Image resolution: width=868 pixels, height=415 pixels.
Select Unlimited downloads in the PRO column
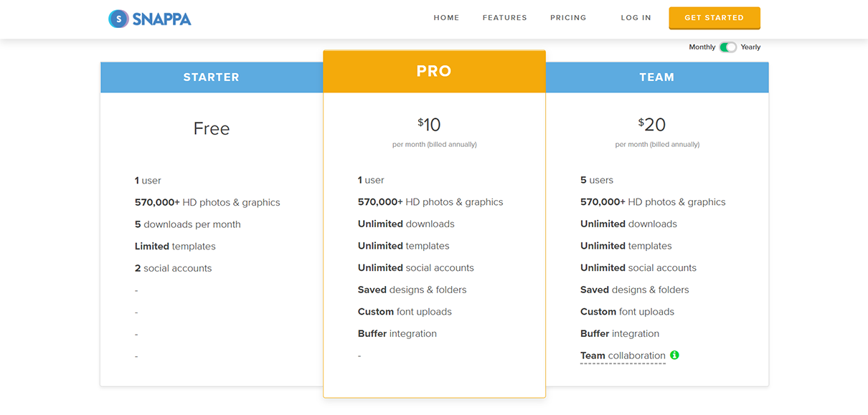[405, 223]
